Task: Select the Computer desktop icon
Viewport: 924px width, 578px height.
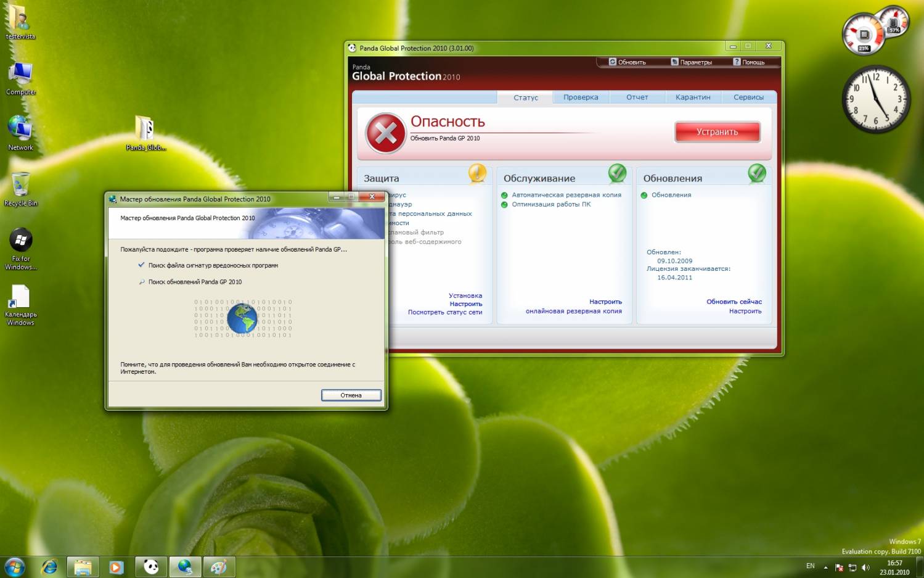Action: click(20, 78)
